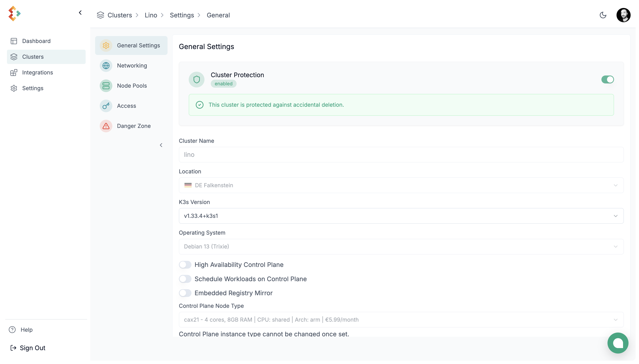639x364 pixels.
Task: Expand the Location dropdown
Action: tap(401, 185)
